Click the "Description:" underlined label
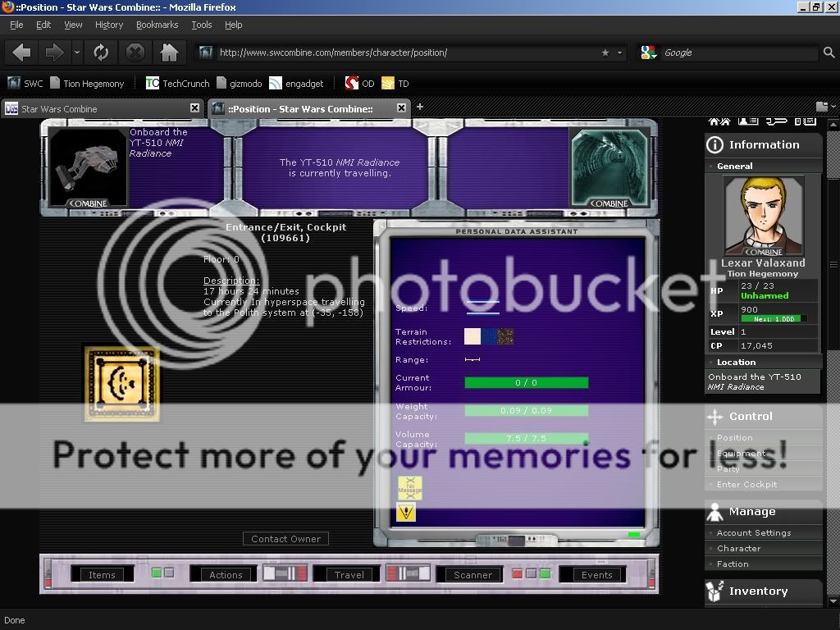Viewport: 840px width, 630px height. [x=231, y=281]
